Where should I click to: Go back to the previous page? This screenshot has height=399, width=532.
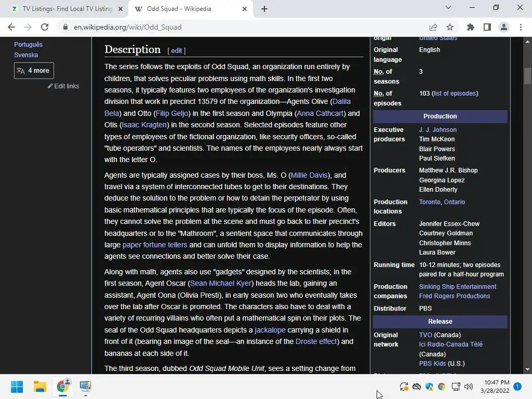click(x=11, y=27)
